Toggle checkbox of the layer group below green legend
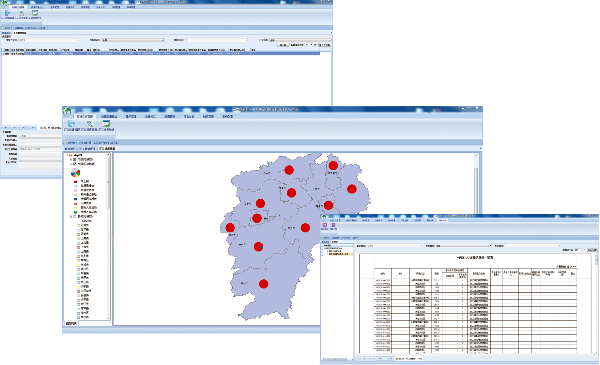 click(75, 217)
